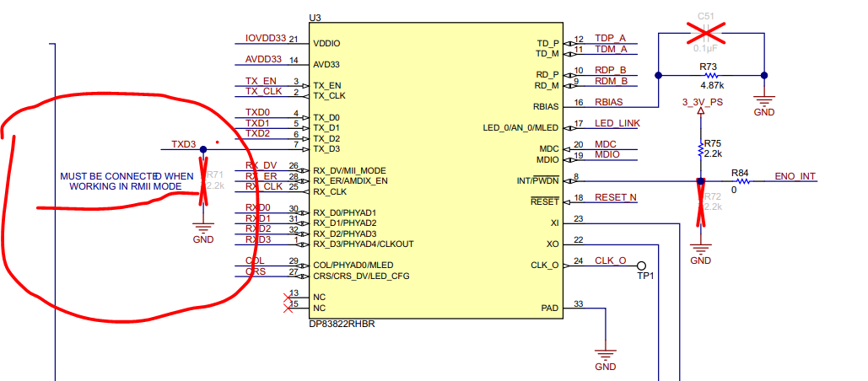Click the R75 resistor symbol

700,148
